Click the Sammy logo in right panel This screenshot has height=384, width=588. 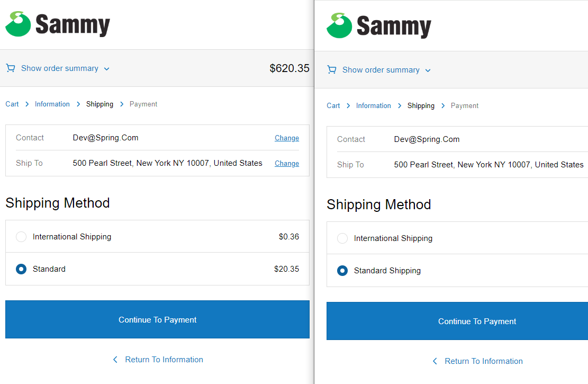tap(378, 26)
